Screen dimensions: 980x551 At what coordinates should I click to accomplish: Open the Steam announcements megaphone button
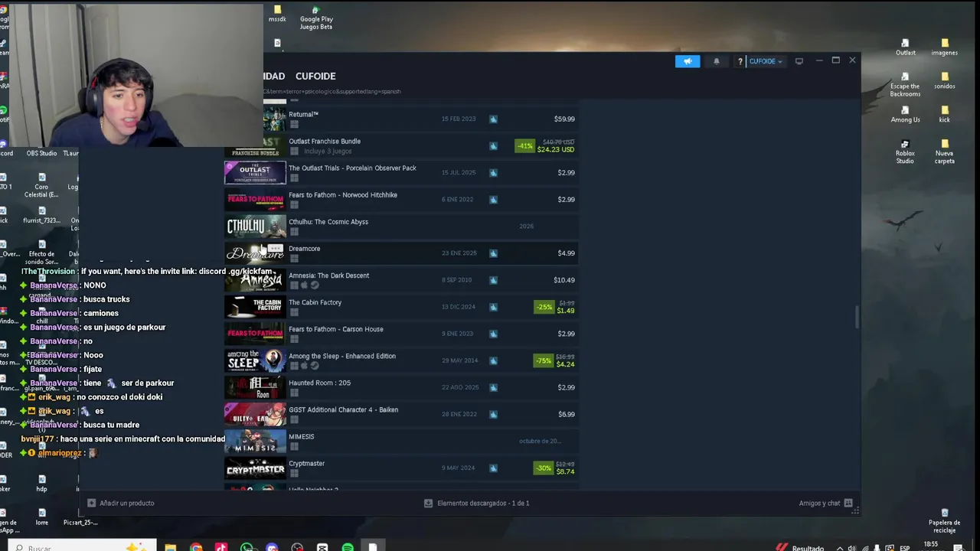tap(688, 61)
